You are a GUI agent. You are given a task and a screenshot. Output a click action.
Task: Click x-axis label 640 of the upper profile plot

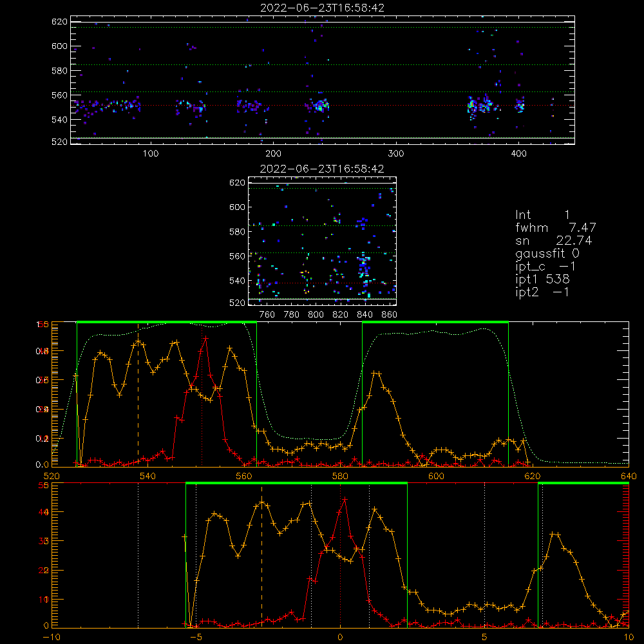tap(629, 476)
